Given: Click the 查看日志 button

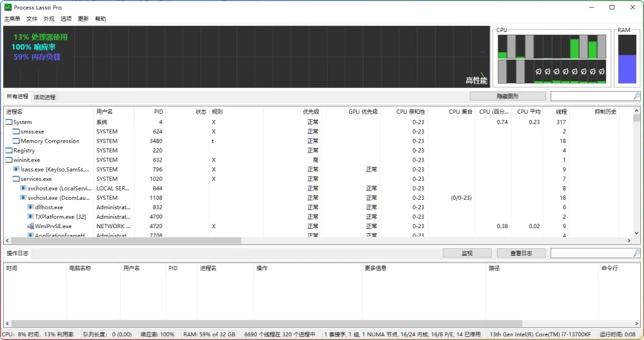Looking at the screenshot, I should click(521, 253).
